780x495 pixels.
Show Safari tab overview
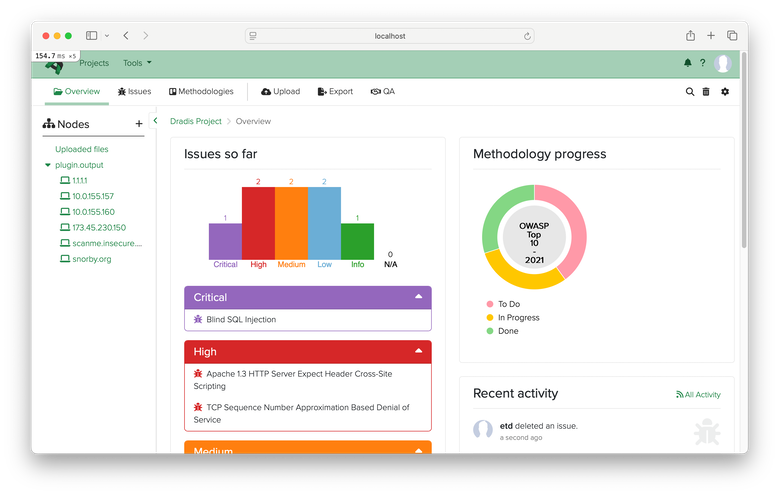click(x=732, y=35)
